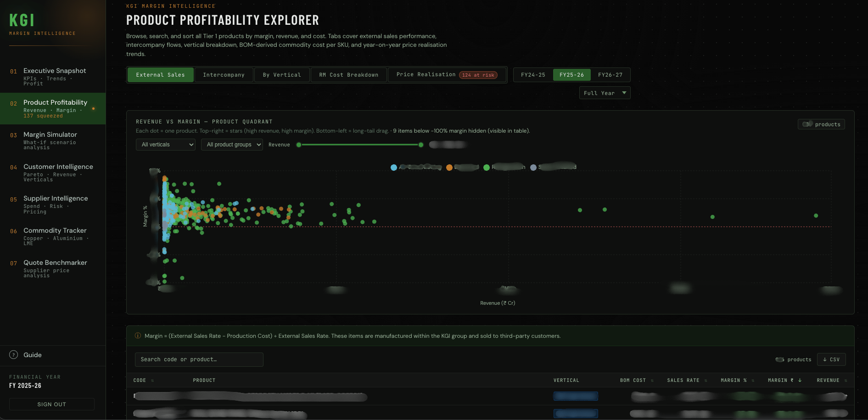Click the sort icon next to MARGIN %
Viewport: 868px width, 420px height.
coord(753,381)
